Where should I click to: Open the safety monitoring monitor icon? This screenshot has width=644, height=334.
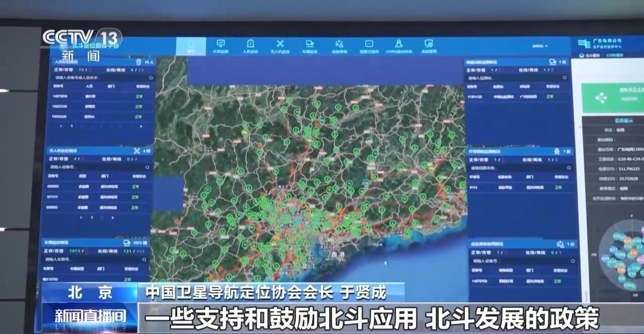[x=220, y=46]
